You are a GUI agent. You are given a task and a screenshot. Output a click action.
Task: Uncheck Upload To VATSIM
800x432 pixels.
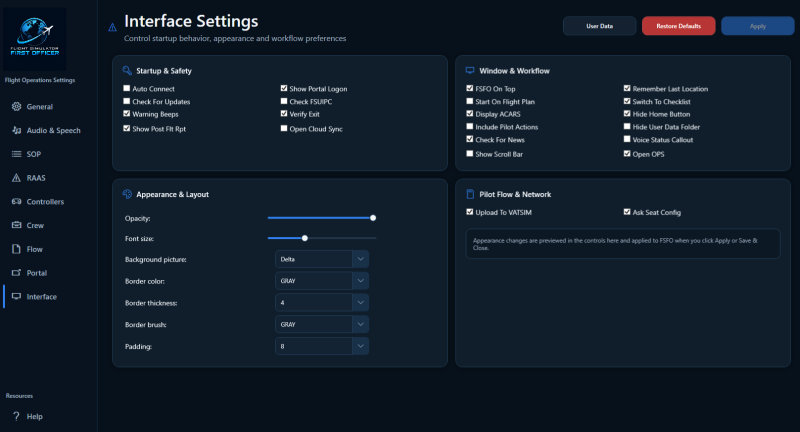pyautogui.click(x=469, y=212)
